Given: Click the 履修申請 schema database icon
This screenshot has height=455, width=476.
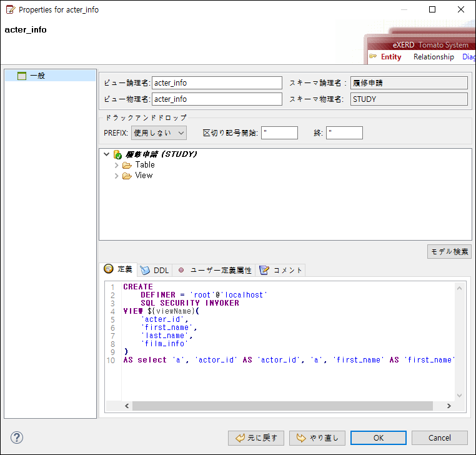Looking at the screenshot, I should (117, 154).
